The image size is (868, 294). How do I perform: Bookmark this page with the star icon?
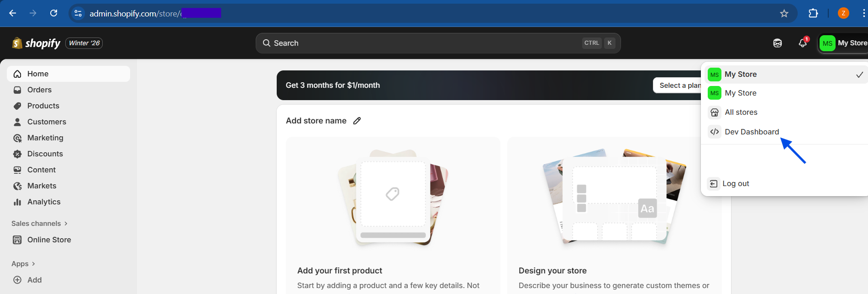point(784,13)
